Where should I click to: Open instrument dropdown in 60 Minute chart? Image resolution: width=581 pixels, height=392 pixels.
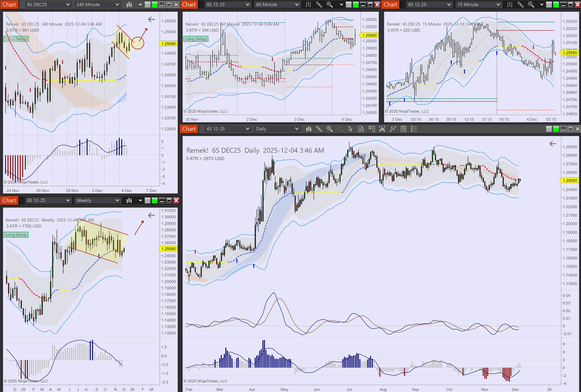pos(228,4)
